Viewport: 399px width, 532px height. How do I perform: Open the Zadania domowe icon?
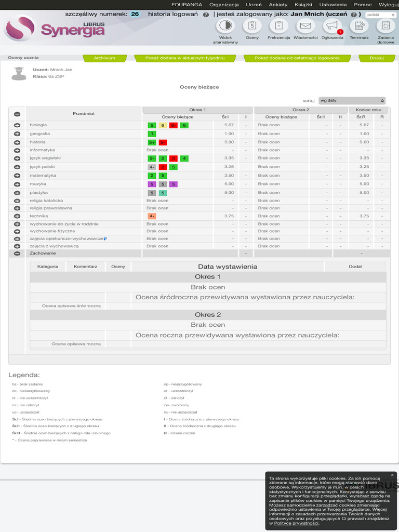pyautogui.click(x=386, y=26)
